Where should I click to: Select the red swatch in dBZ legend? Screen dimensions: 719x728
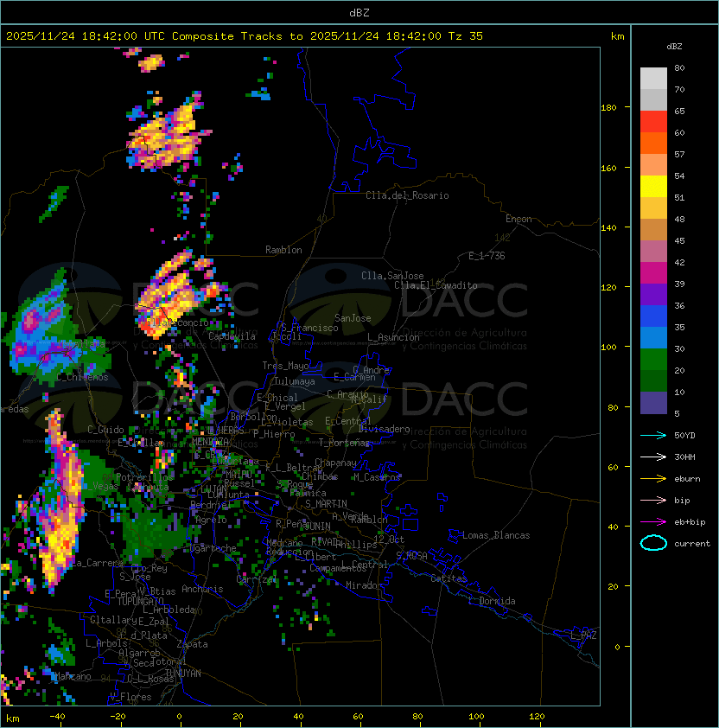point(653,122)
